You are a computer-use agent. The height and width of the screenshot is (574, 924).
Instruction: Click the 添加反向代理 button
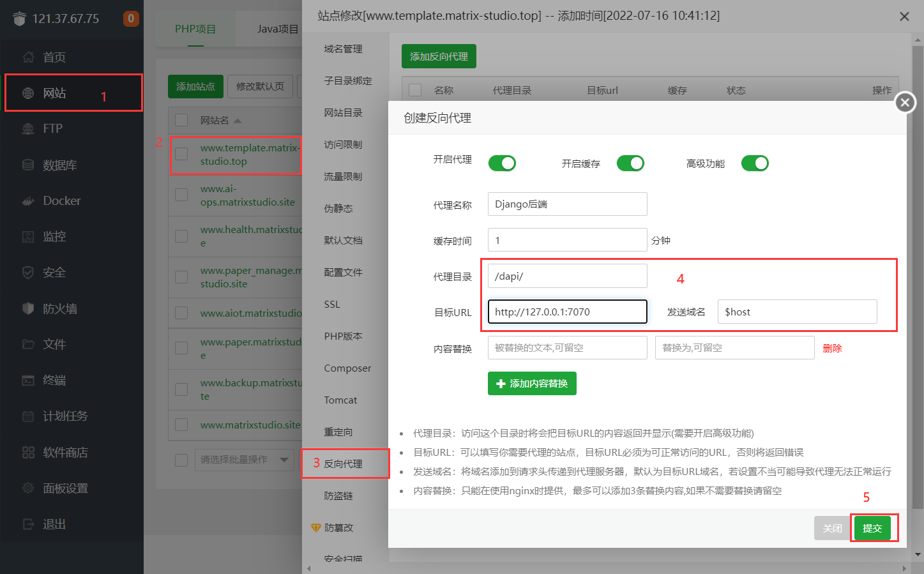pos(439,56)
